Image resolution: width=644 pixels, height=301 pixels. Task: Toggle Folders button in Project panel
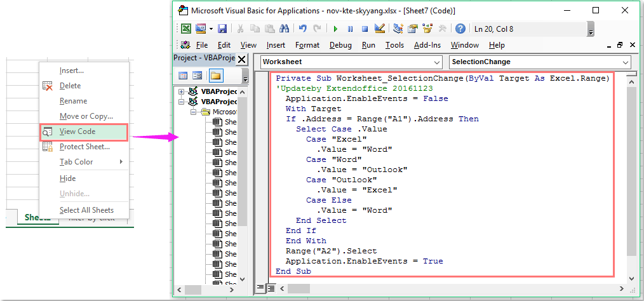click(215, 76)
